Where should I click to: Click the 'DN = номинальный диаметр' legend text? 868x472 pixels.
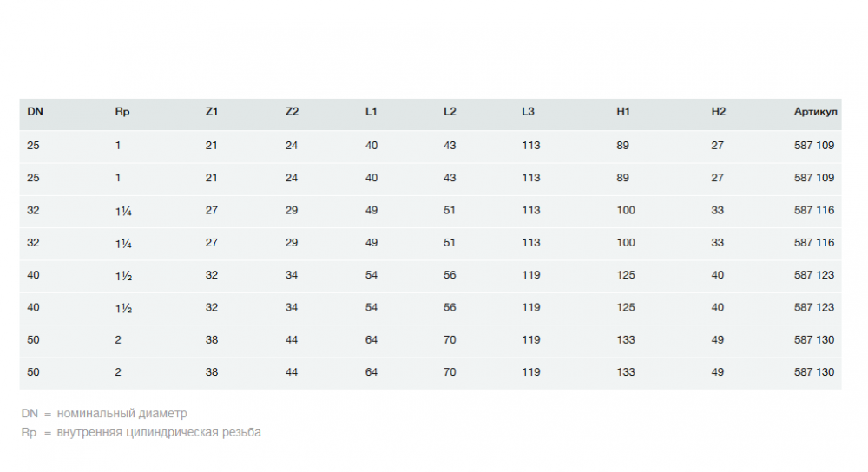[x=104, y=414]
